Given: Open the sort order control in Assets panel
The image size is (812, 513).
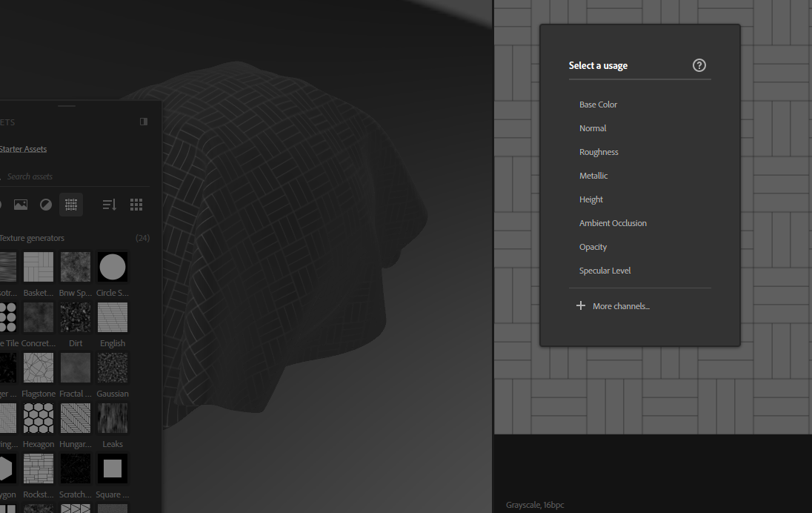Looking at the screenshot, I should pos(109,204).
